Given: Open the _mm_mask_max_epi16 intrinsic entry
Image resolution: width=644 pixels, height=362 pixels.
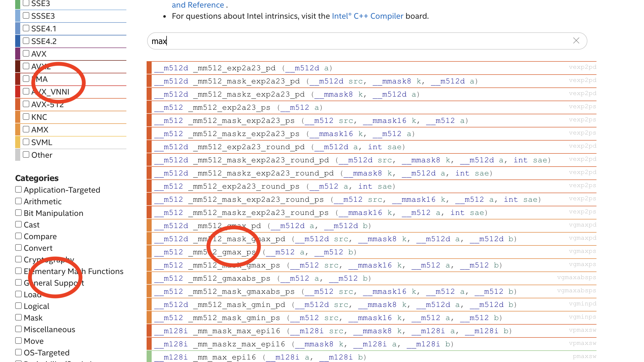Looking at the screenshot, I should (x=236, y=331).
